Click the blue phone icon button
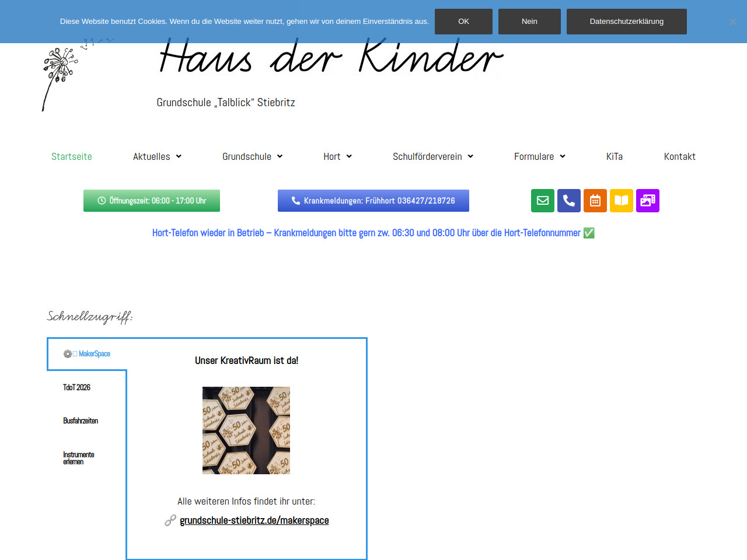 click(x=568, y=201)
